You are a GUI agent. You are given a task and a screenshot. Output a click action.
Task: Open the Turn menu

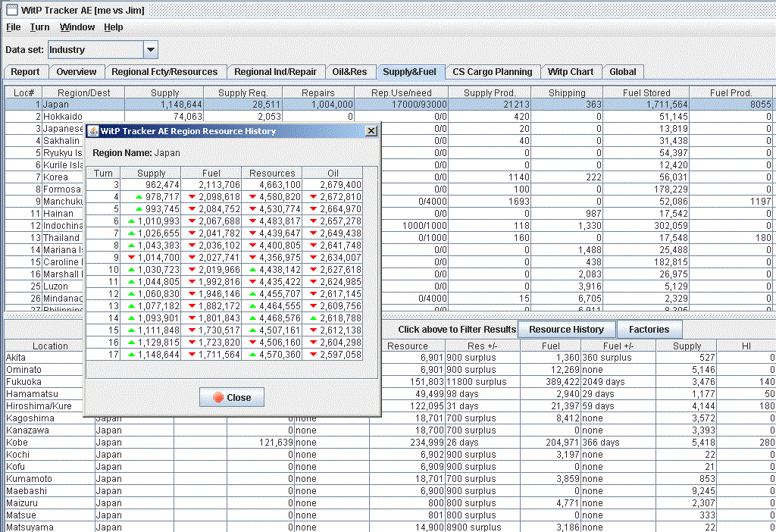click(39, 27)
